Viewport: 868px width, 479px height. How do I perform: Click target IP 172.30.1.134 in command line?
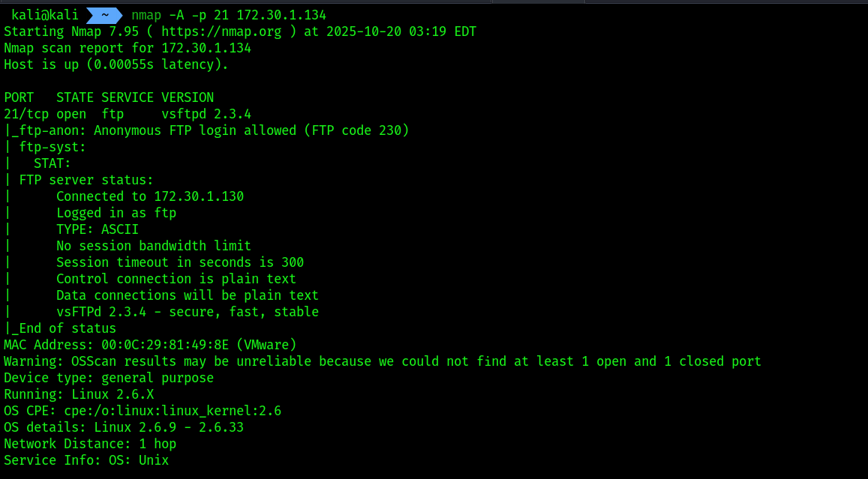coord(281,16)
